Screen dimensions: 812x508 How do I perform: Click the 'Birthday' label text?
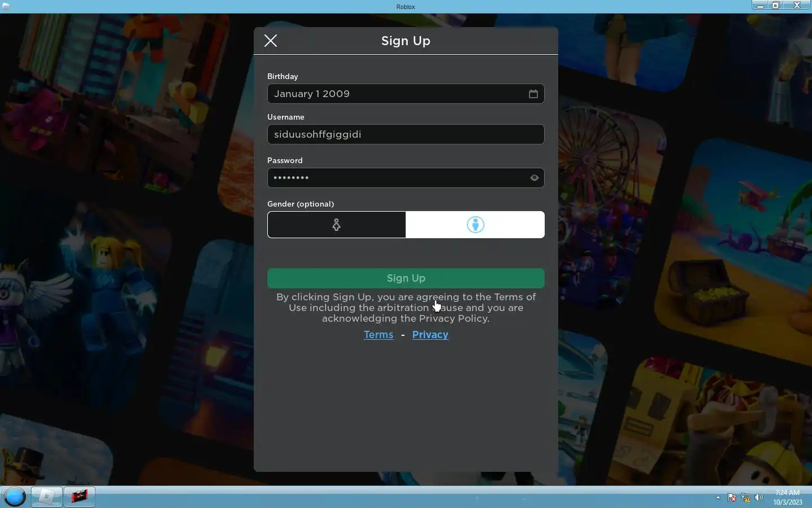[x=283, y=76]
